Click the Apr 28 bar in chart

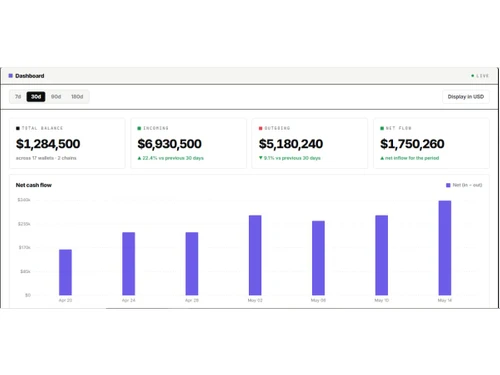(x=192, y=264)
